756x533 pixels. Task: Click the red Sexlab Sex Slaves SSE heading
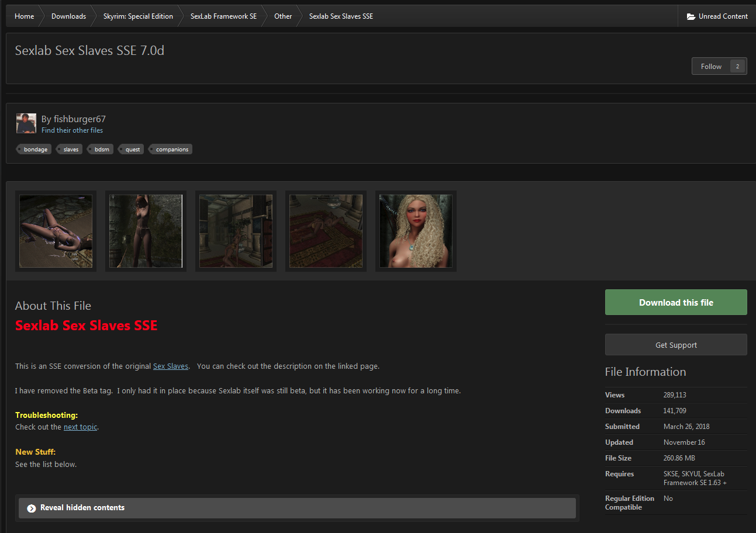[x=87, y=326]
